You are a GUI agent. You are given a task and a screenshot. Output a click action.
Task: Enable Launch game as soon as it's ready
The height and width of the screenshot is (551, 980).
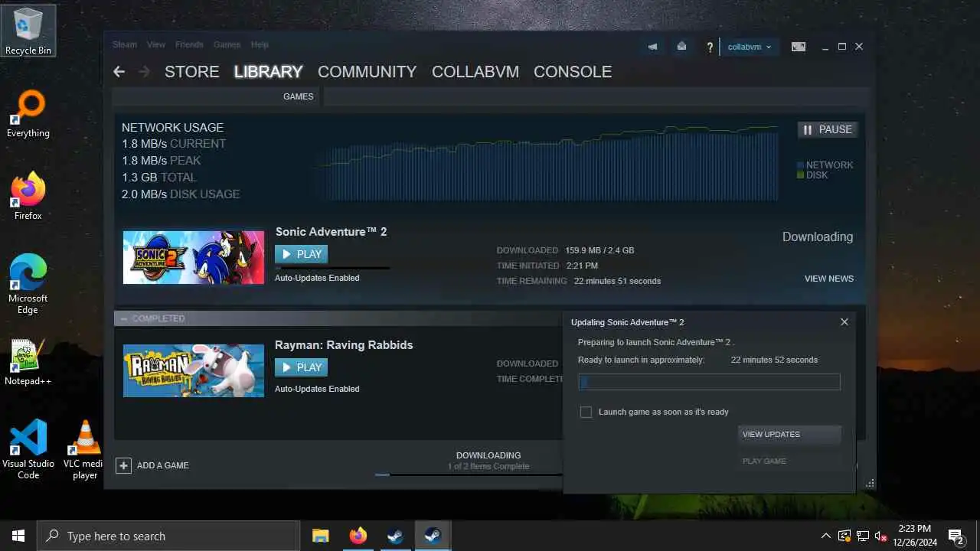[586, 412]
